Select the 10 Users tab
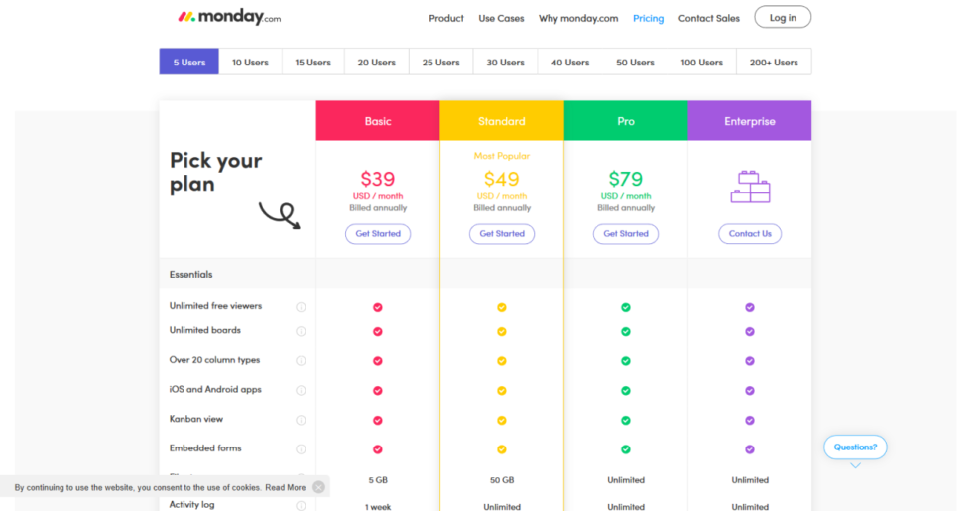The width and height of the screenshot is (980, 511). [x=250, y=62]
